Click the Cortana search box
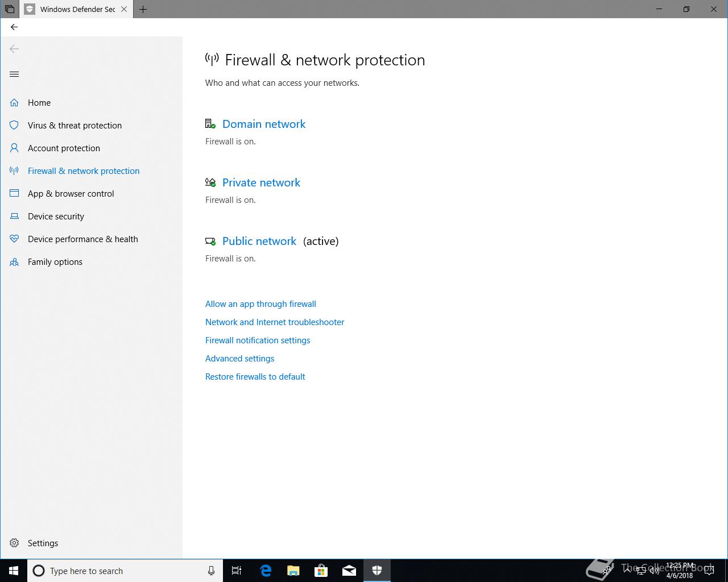This screenshot has height=582, width=728. (x=125, y=571)
